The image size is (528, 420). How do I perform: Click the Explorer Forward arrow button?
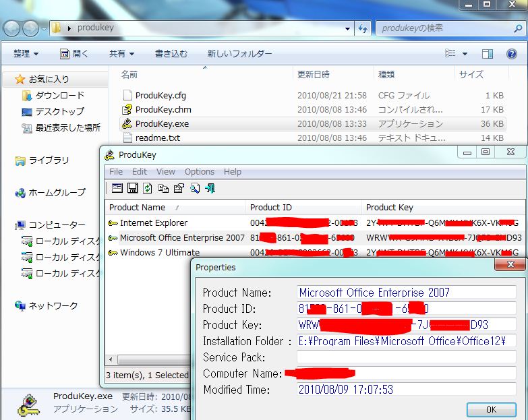pyautogui.click(x=30, y=28)
